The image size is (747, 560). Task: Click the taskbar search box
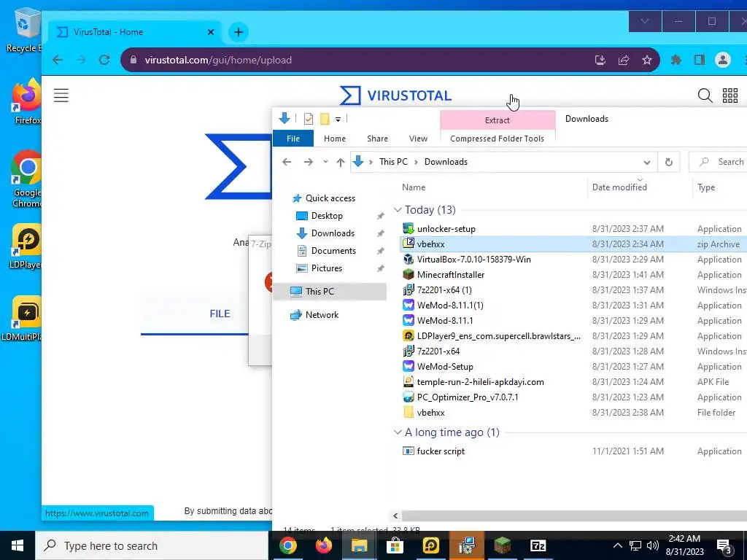pos(152,545)
